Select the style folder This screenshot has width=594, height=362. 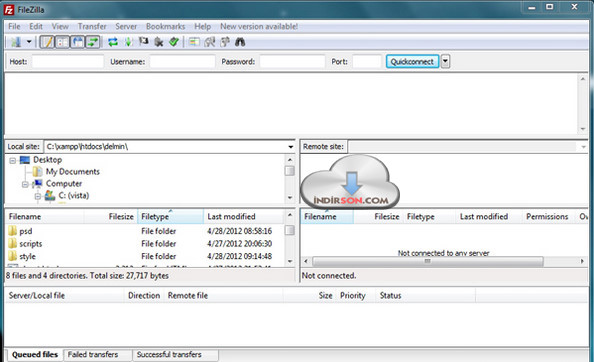[27, 256]
